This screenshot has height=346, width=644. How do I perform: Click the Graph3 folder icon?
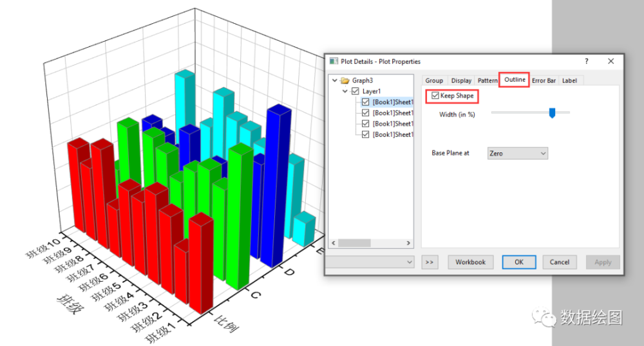coord(345,80)
